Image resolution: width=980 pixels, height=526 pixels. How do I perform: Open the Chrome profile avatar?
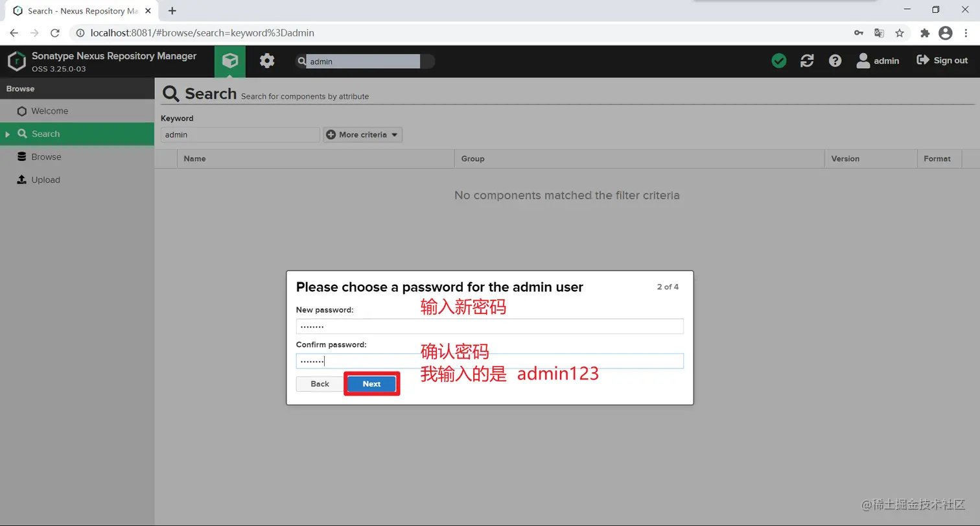pos(946,33)
